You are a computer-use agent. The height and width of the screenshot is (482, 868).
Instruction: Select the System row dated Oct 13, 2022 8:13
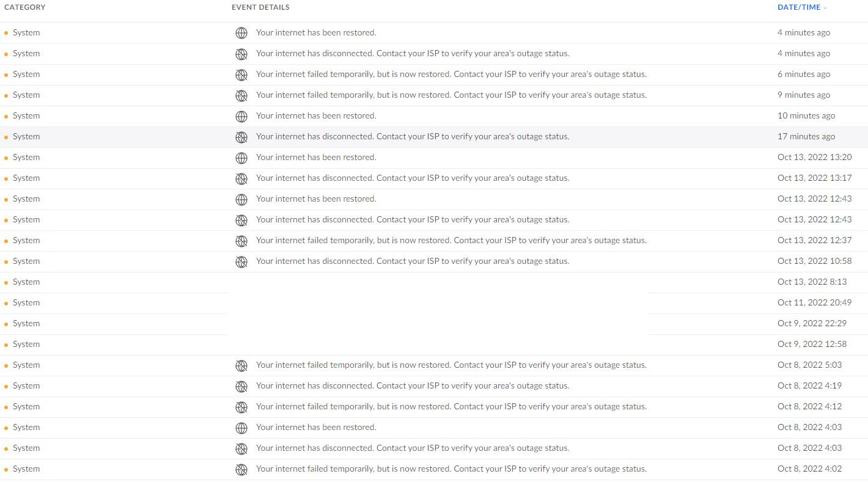click(434, 282)
